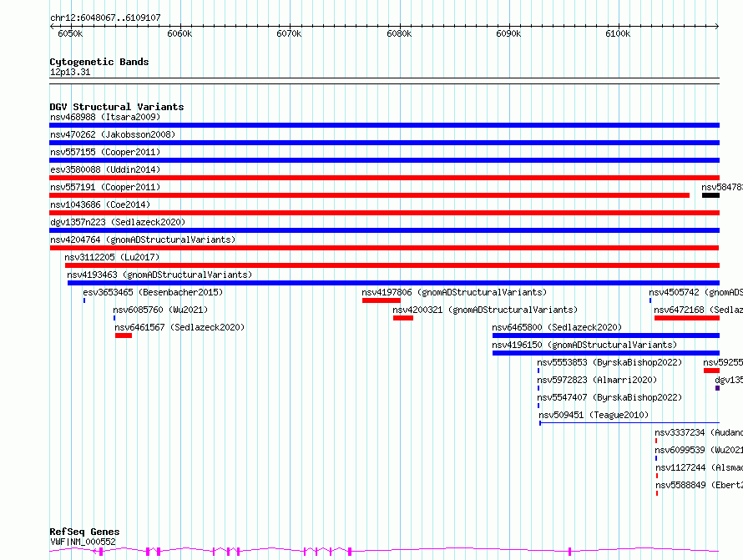Click the 6070k ruler position label

289,33
